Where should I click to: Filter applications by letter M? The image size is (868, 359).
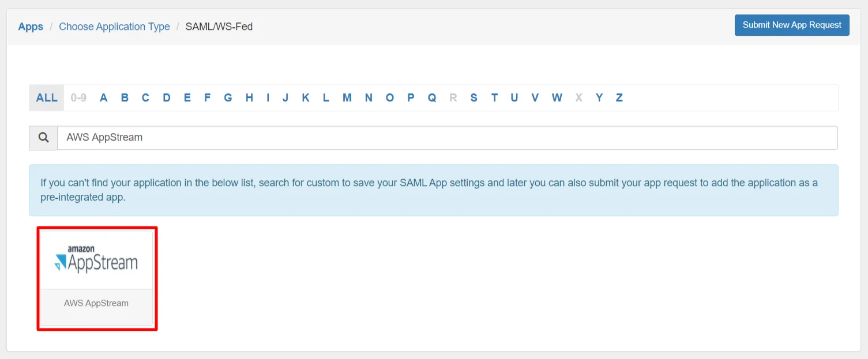(347, 97)
